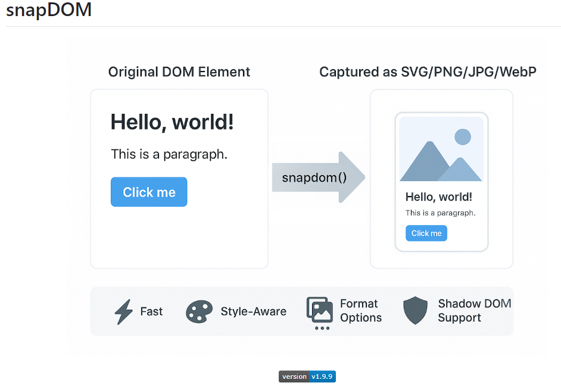Click the snapDOM page heading
The width and height of the screenshot is (561, 392).
49,11
